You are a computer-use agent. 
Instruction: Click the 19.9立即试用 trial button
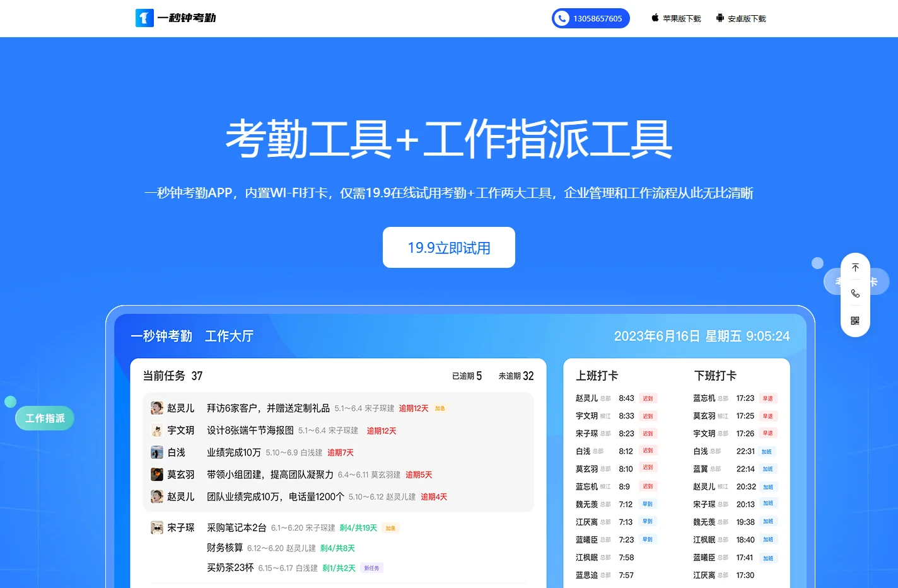point(449,247)
